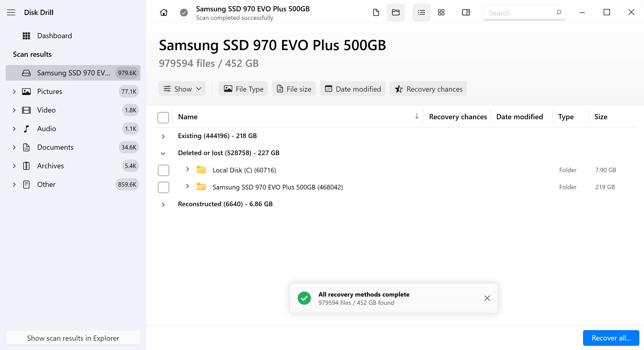This screenshot has height=350, width=644.
Task: Switch to folder view icon
Action: point(396,12)
